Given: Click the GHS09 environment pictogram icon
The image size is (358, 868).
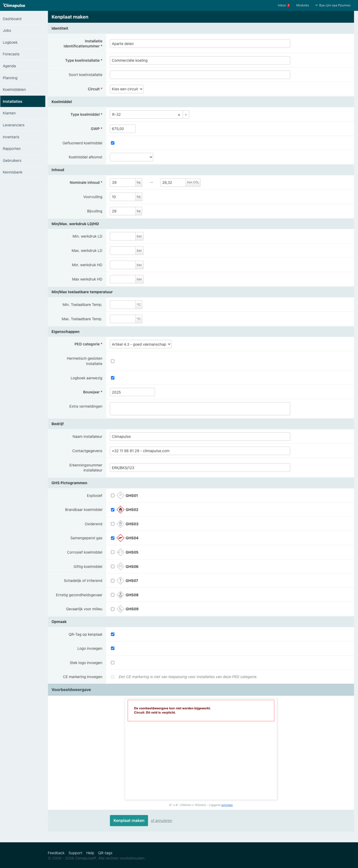Looking at the screenshot, I should [x=120, y=609].
